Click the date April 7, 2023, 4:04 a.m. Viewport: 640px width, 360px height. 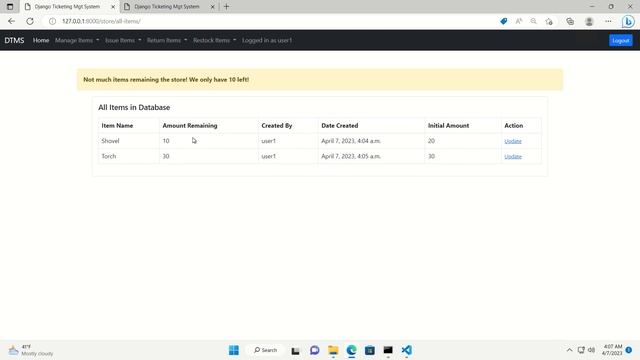pos(351,141)
